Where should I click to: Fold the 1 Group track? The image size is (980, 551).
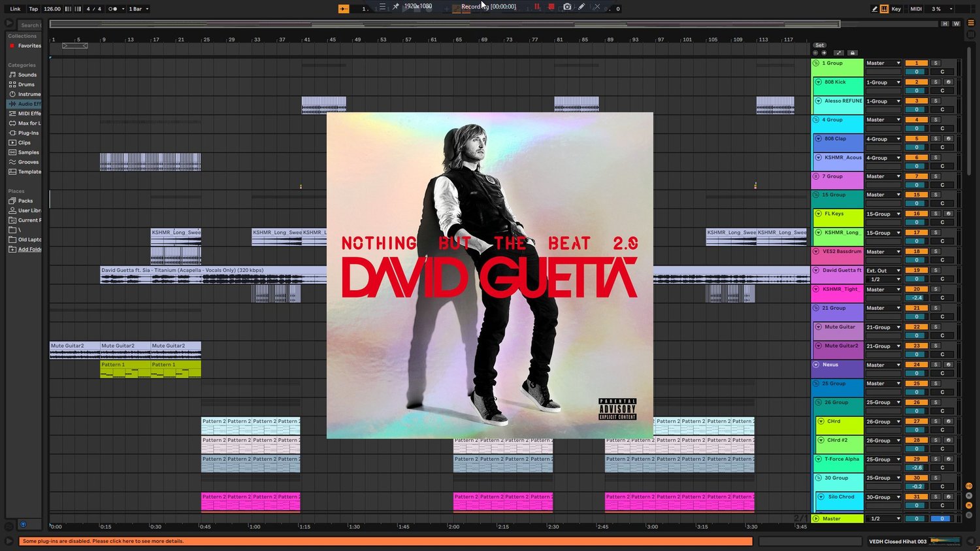pos(816,63)
